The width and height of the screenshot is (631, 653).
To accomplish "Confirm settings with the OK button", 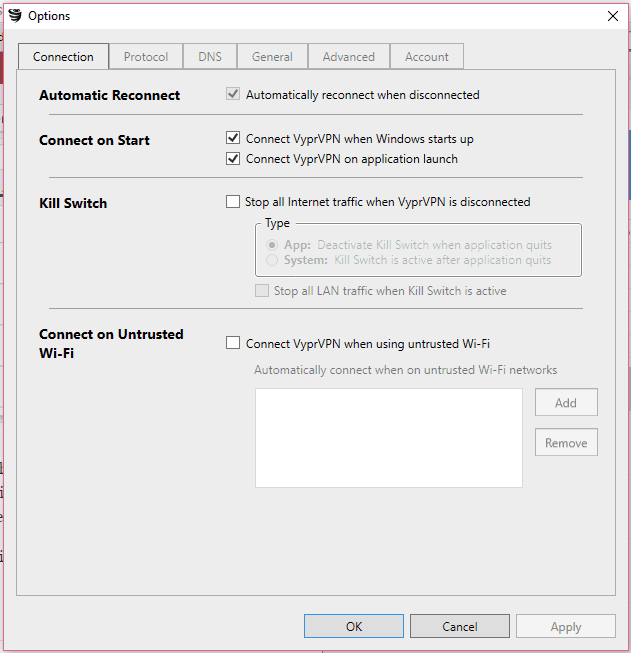I will tap(354, 627).
